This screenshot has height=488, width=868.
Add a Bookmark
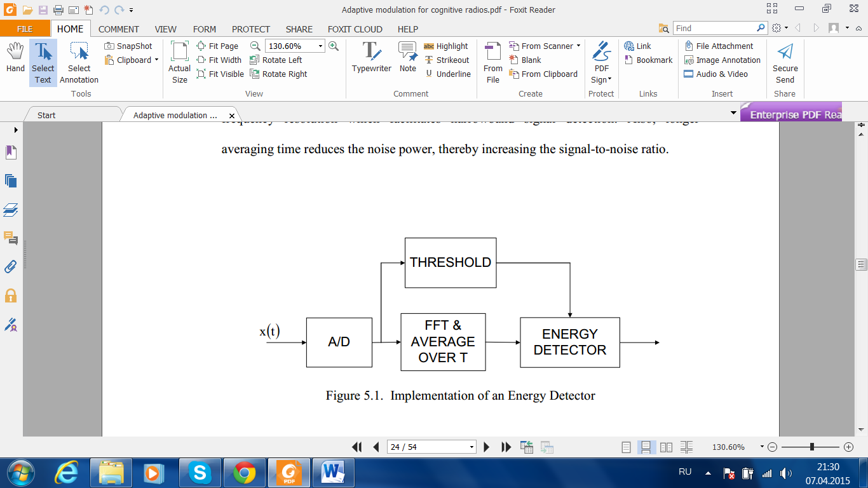(648, 60)
